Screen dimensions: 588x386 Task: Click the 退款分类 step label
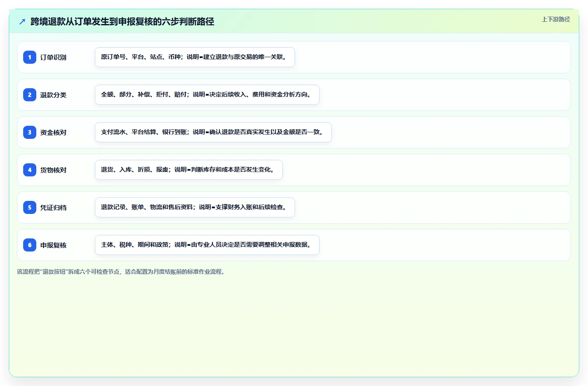point(53,95)
